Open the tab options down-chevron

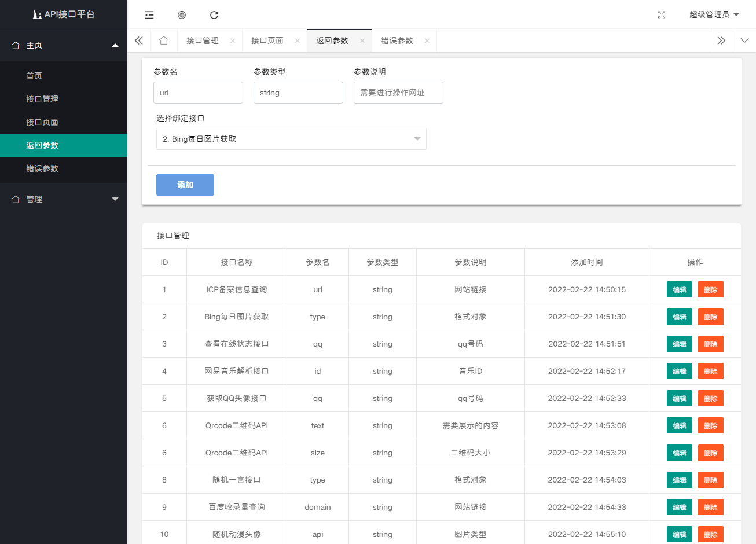coord(744,41)
